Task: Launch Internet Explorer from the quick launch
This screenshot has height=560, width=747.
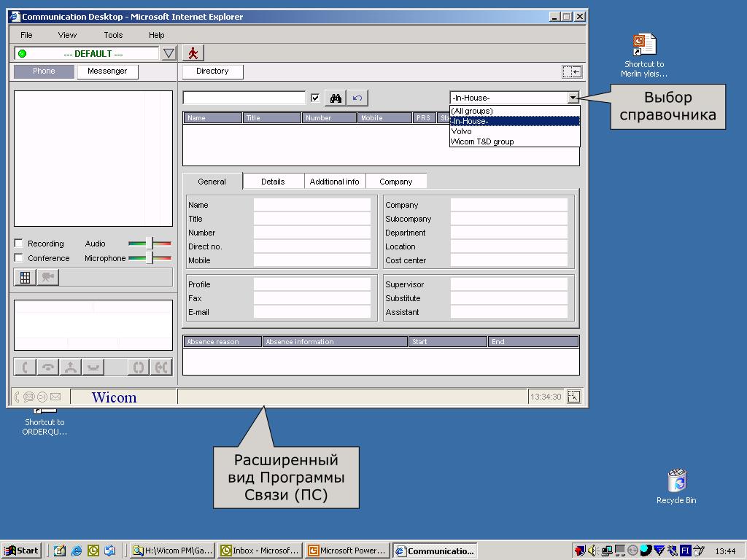Action: pos(76,551)
